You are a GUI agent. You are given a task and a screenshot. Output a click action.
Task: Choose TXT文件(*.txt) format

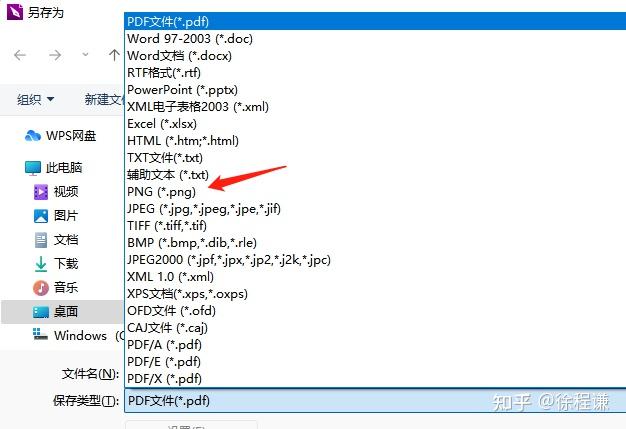click(375, 158)
